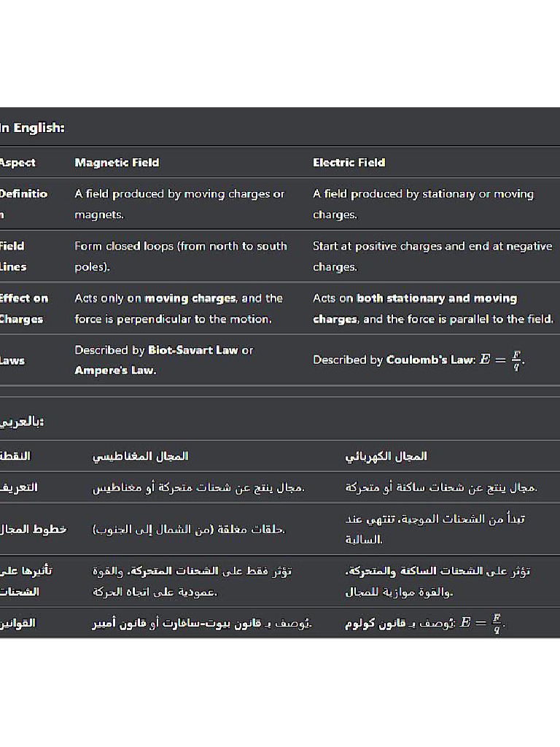The image size is (560, 747).
Task: Click the bold "Ampere's Law" text
Action: (115, 371)
